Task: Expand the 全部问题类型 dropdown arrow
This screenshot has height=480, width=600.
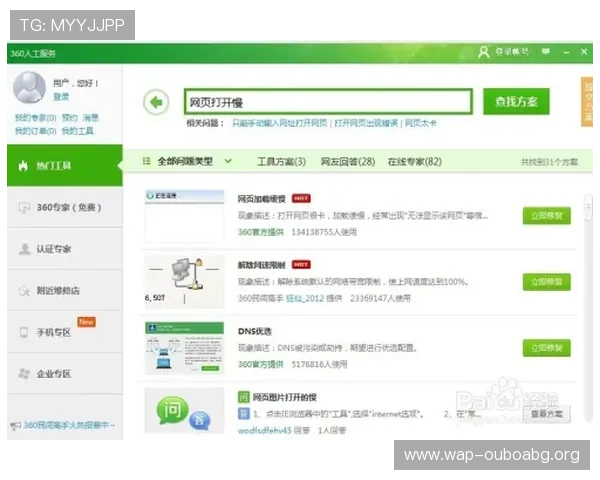Action: (228, 161)
